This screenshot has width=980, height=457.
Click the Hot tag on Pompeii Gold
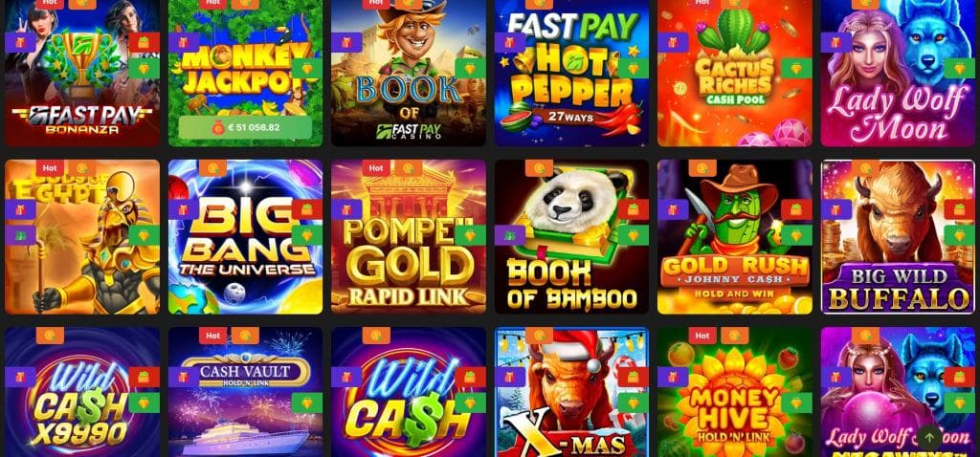pyautogui.click(x=376, y=168)
